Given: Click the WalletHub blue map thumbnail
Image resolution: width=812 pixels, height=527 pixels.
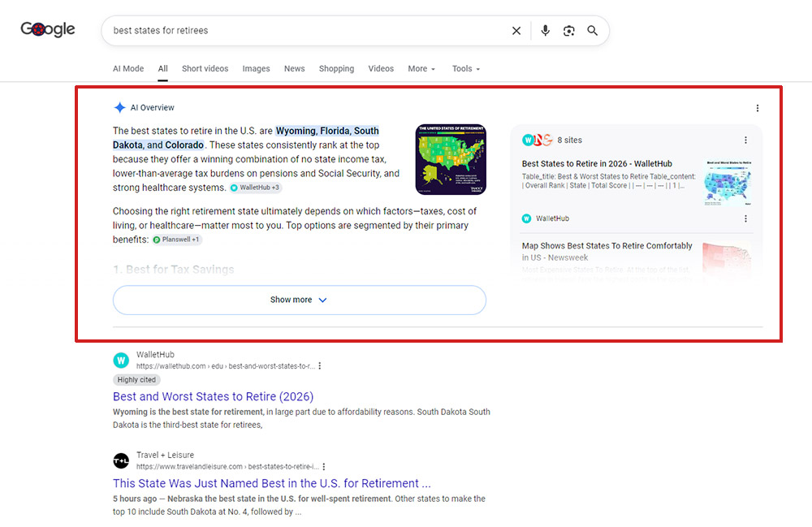Looking at the screenshot, I should pyautogui.click(x=728, y=182).
